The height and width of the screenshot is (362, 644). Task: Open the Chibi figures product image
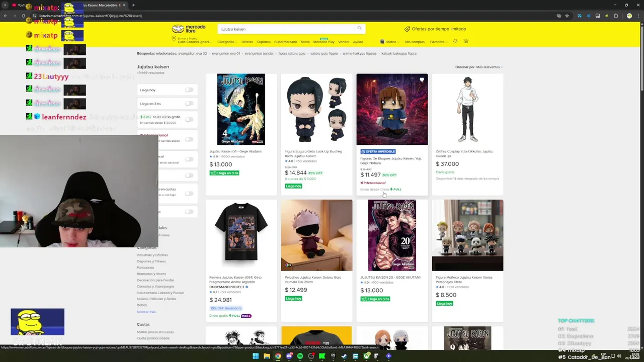pos(467,235)
